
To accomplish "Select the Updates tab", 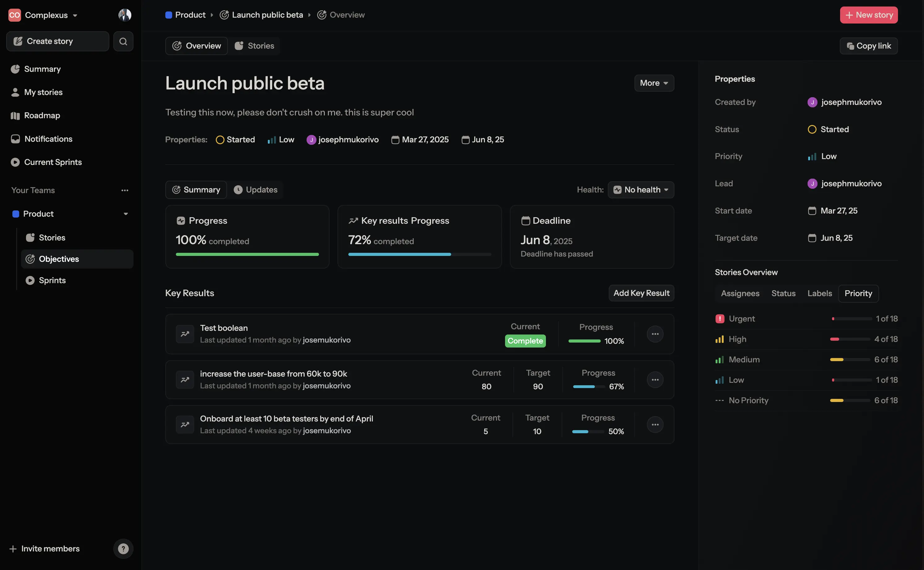I will (255, 190).
